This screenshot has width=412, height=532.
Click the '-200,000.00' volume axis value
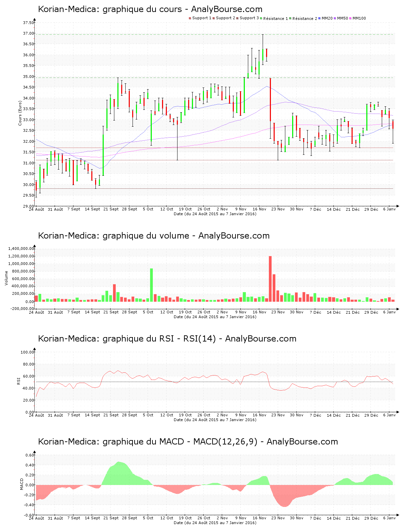[x=22, y=309]
